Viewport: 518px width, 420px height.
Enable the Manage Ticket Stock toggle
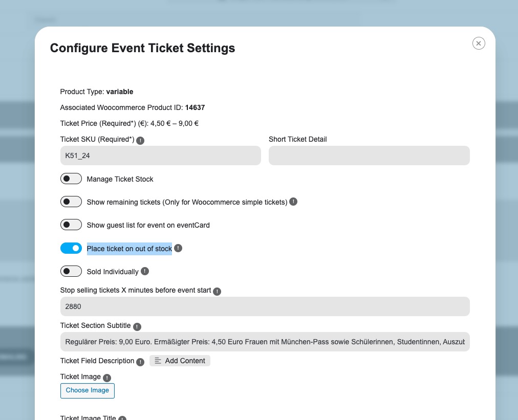71,179
